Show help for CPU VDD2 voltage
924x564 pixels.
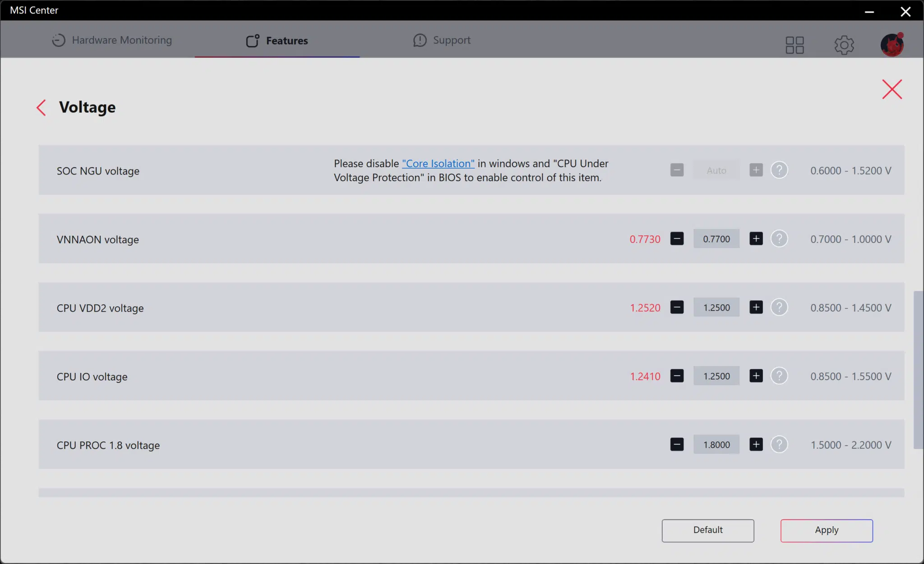pyautogui.click(x=779, y=307)
